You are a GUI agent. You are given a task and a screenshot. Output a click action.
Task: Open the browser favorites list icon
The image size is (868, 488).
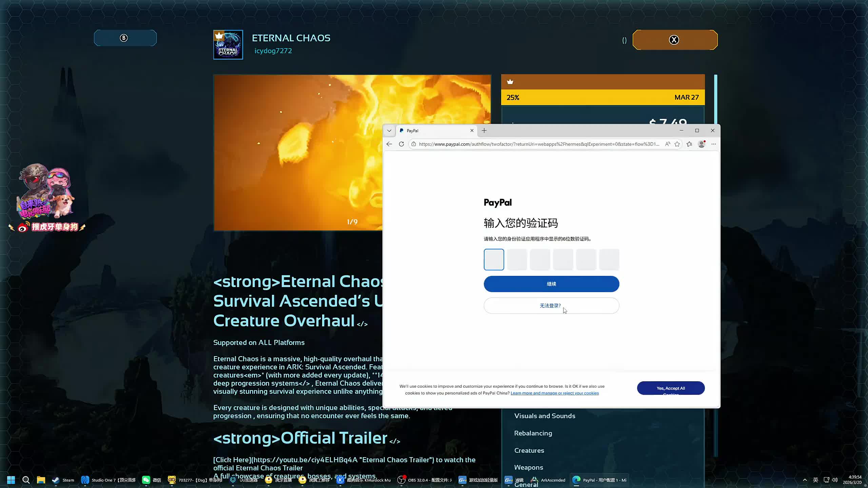689,144
